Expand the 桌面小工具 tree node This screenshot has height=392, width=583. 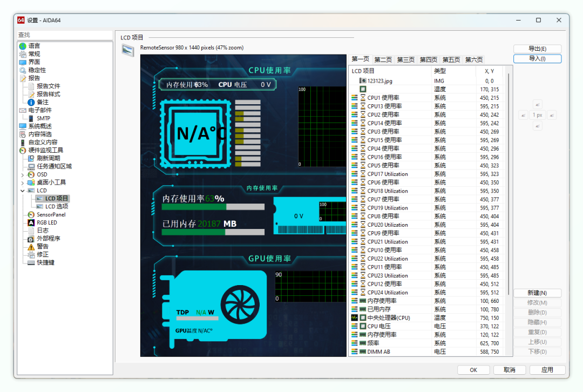(22, 183)
